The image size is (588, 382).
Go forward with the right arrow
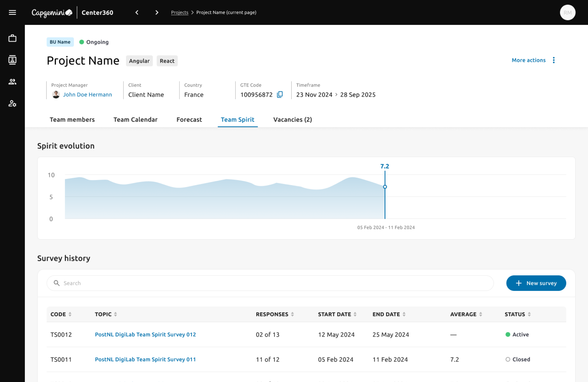pyautogui.click(x=157, y=12)
